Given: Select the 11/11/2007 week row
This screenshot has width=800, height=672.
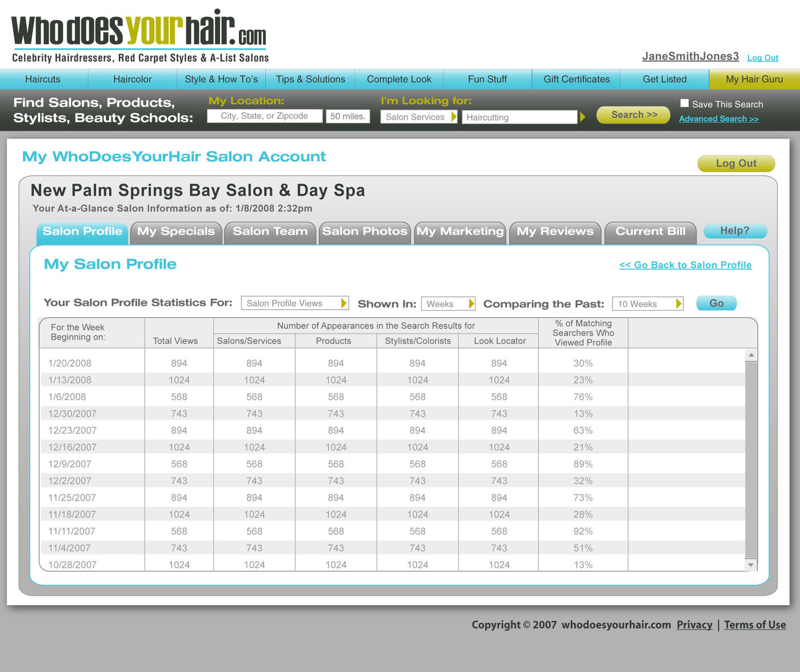Looking at the screenshot, I should point(393,531).
